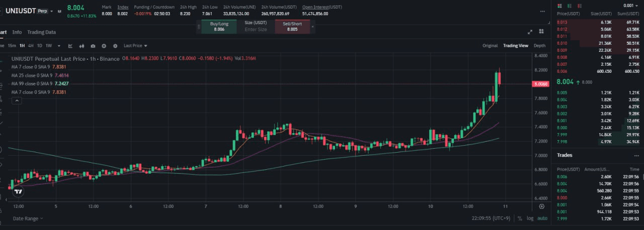Toggle percent scale on the chart
The height and width of the screenshot is (230, 644).
point(520,218)
